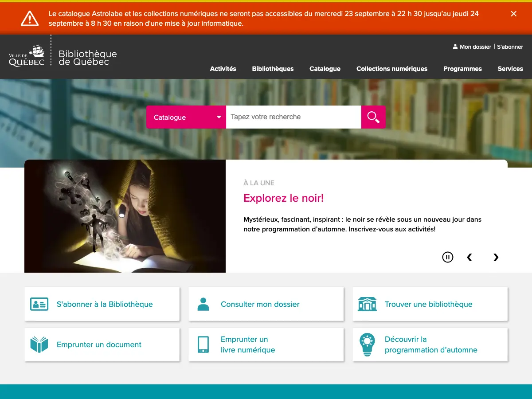The width and height of the screenshot is (532, 399).
Task: Open Trouver une bibliothèque link
Action: click(x=429, y=304)
